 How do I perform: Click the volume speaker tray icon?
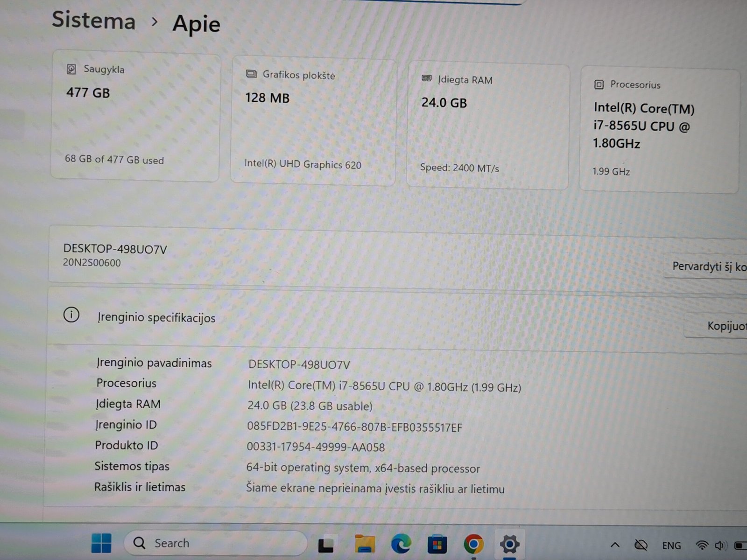(721, 546)
